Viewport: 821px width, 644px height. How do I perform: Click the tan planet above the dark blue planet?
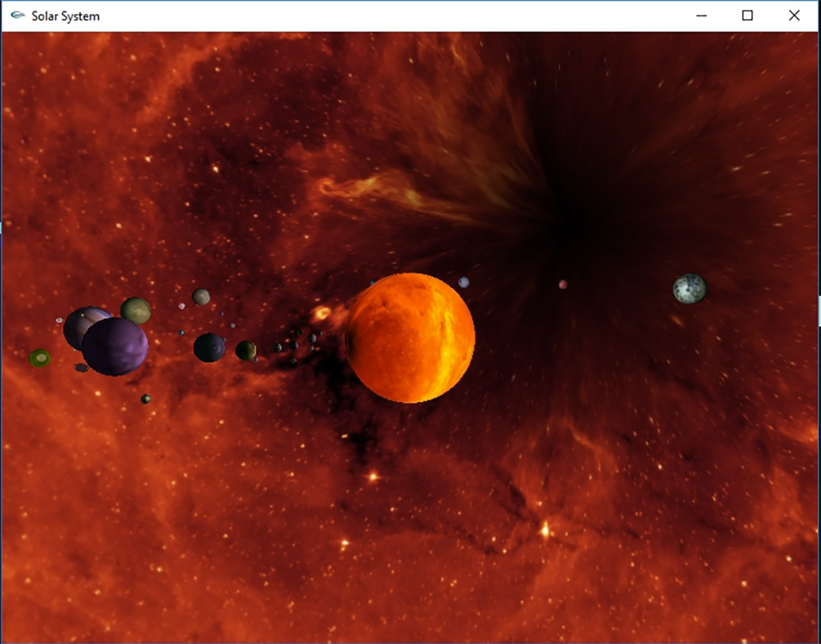[201, 297]
